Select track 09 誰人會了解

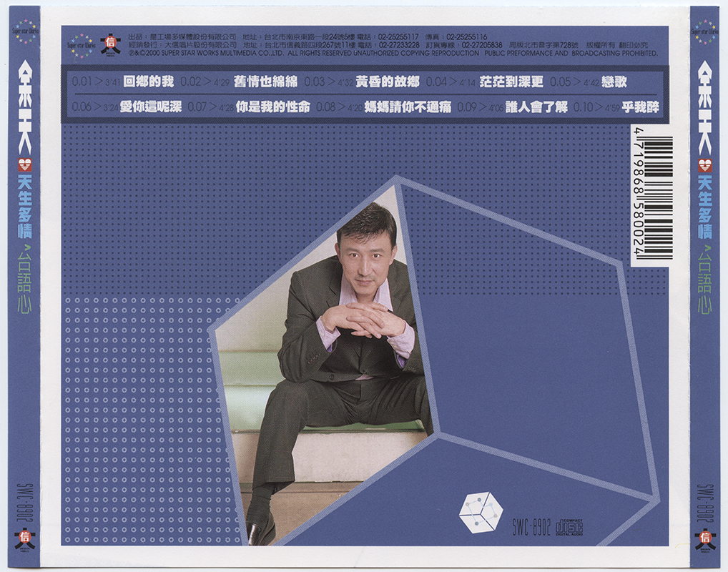point(536,107)
